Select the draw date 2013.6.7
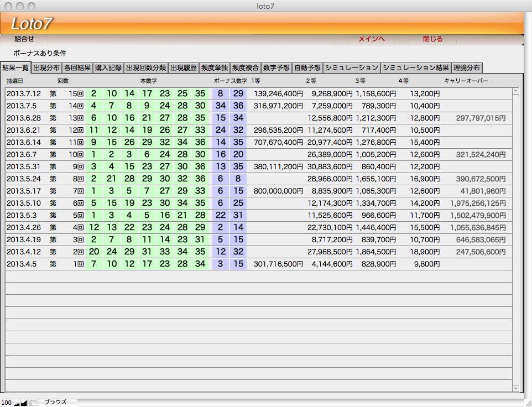Image resolution: width=532 pixels, height=407 pixels. tap(22, 155)
